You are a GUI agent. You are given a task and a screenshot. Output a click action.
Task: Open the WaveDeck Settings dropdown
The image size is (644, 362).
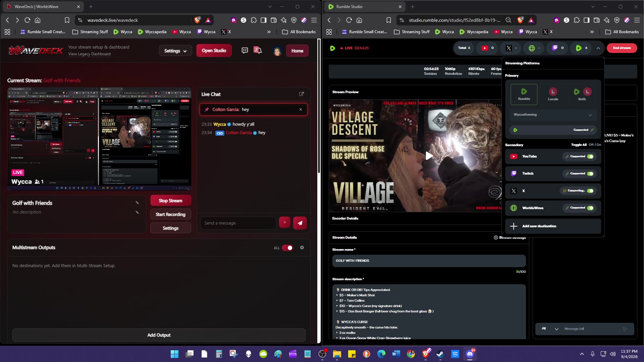point(175,51)
